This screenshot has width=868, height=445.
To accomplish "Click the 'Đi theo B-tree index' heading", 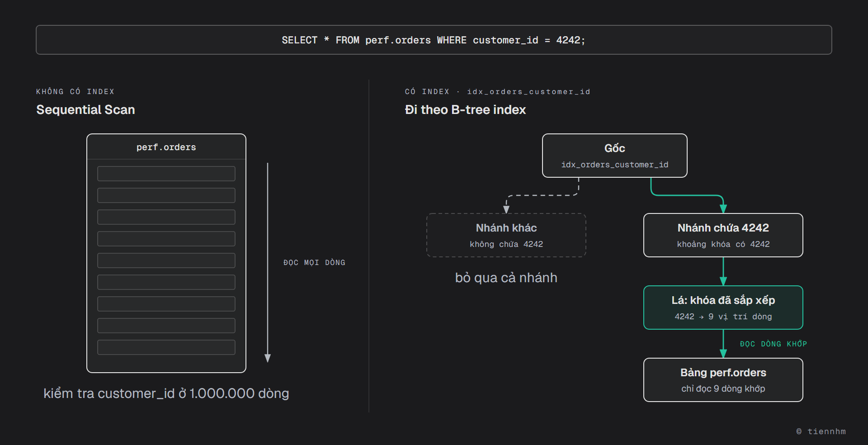I will click(x=465, y=109).
